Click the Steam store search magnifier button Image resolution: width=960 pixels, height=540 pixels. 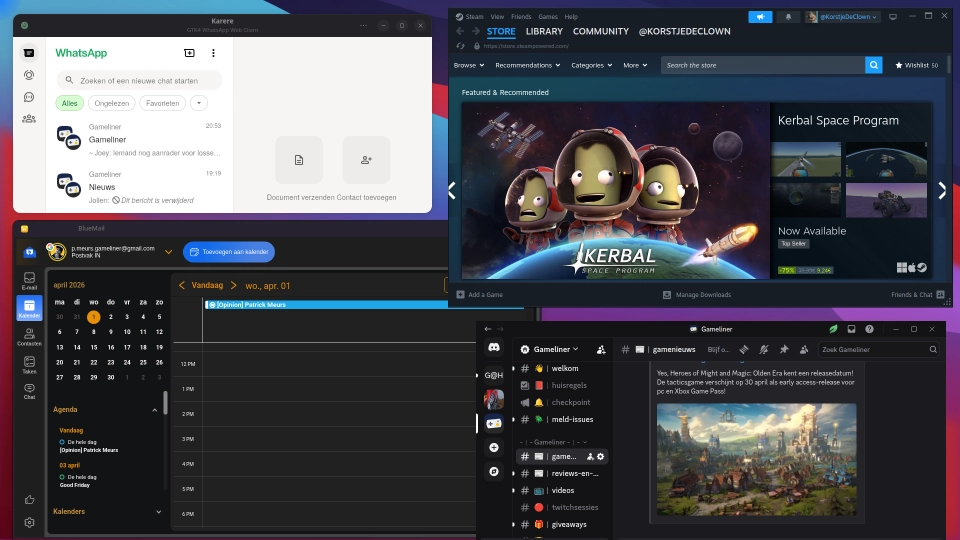tap(874, 65)
